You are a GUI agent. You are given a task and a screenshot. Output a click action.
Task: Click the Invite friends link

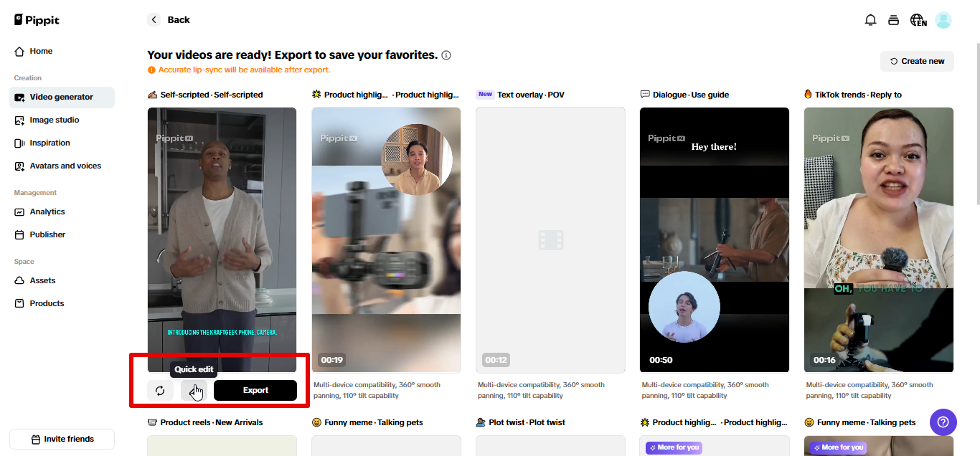(62, 438)
